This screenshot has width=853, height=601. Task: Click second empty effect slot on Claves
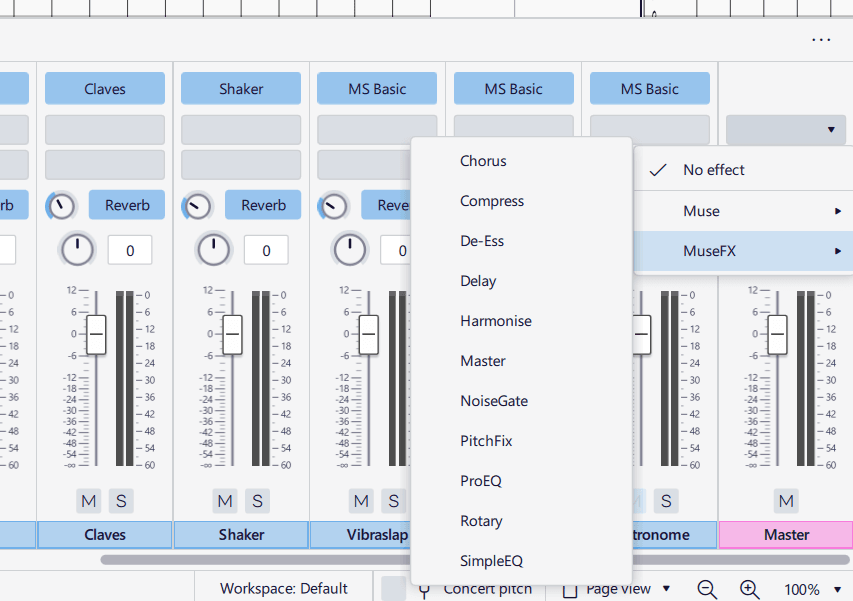tap(105, 165)
